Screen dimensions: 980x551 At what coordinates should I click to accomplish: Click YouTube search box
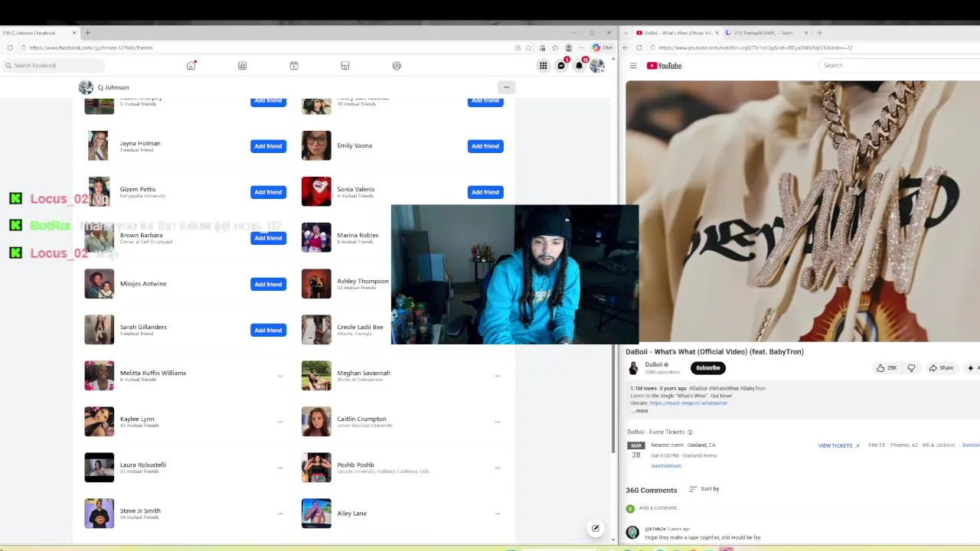(x=899, y=65)
